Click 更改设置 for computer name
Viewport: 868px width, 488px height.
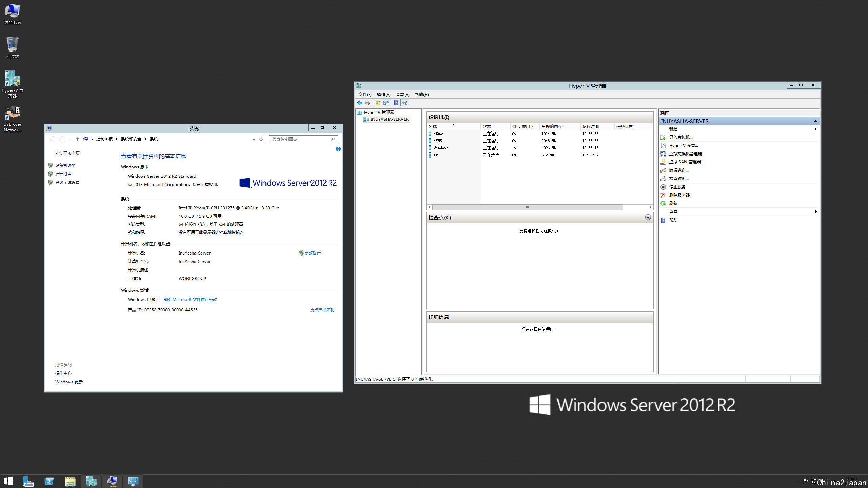pos(312,253)
